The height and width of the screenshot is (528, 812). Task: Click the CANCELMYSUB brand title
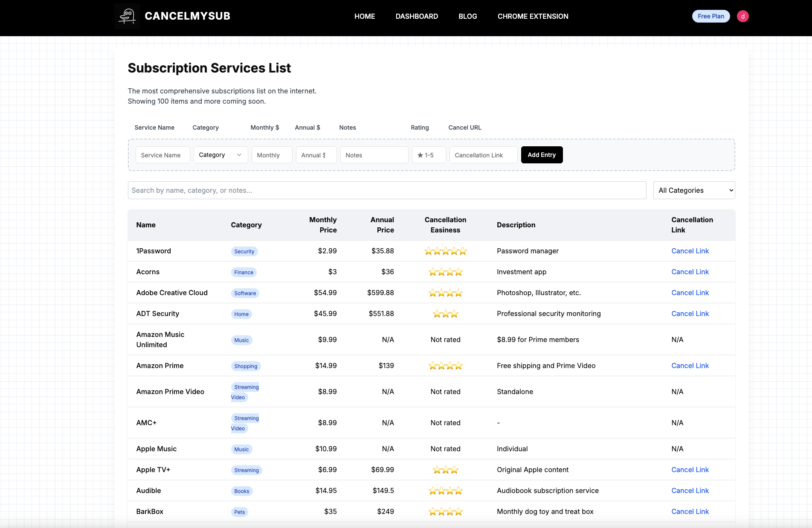coord(188,16)
